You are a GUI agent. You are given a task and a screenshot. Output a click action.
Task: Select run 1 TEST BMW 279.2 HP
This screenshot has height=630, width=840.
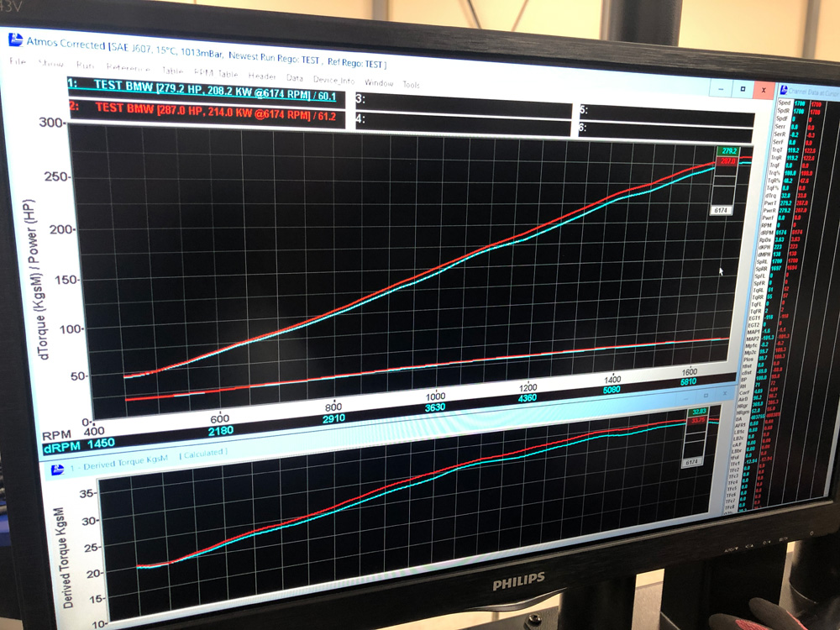206,91
